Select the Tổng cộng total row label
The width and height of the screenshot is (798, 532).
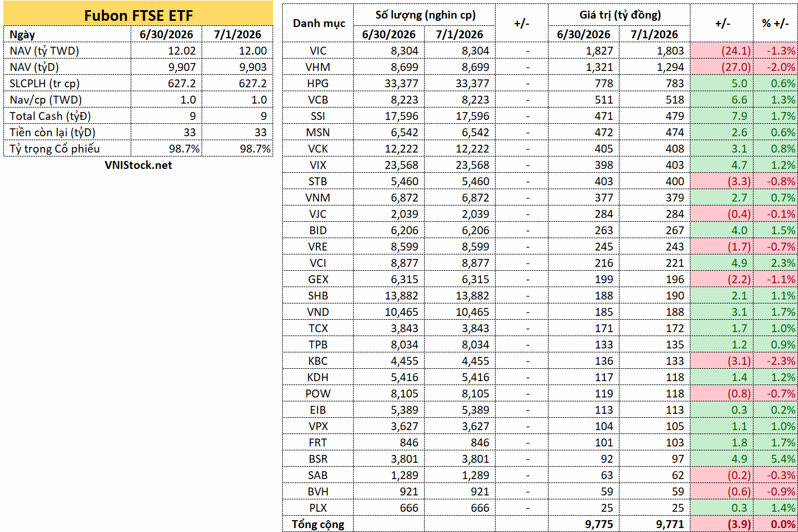(318, 524)
